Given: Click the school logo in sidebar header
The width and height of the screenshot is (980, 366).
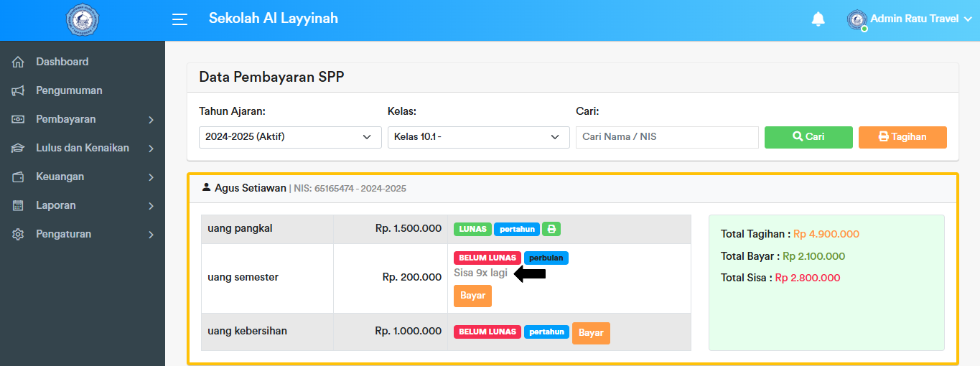Looking at the screenshot, I should point(83,20).
